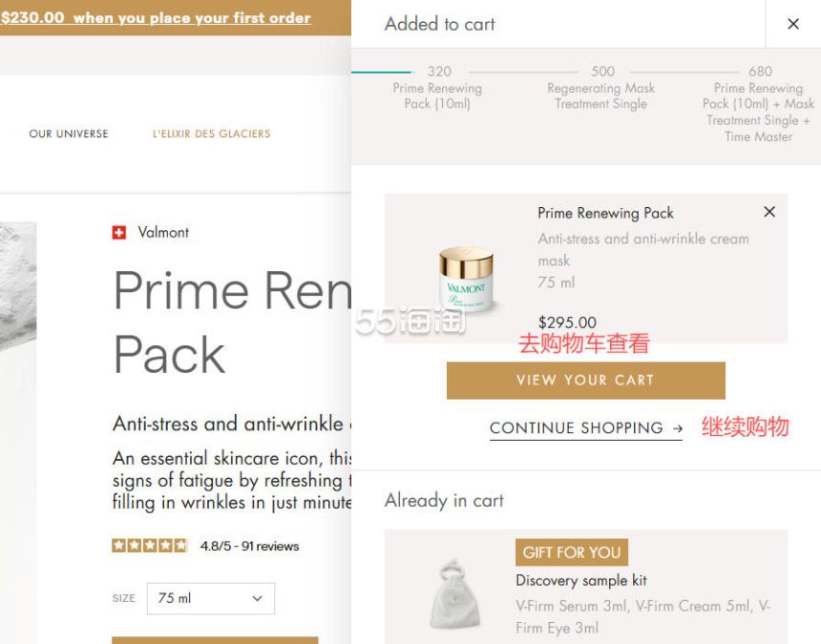Click the Swiss flag icon beside Valmont
Image resolution: width=821 pixels, height=644 pixels.
pyautogui.click(x=119, y=232)
